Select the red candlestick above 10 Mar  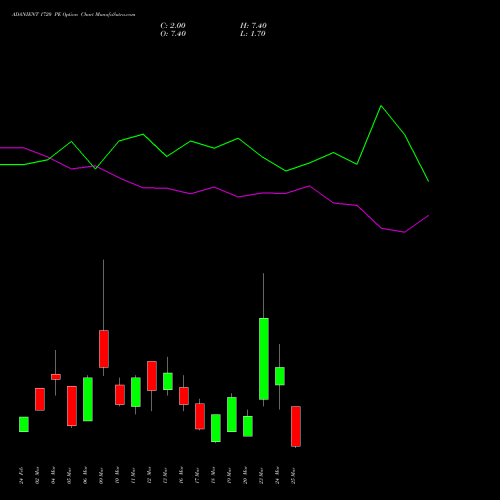coord(120,395)
